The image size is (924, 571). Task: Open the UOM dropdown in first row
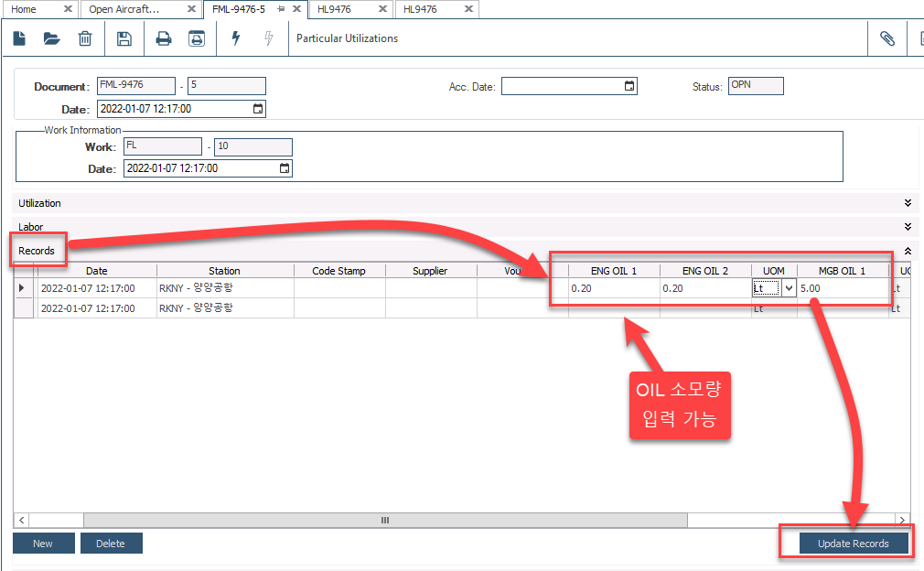[x=788, y=288]
